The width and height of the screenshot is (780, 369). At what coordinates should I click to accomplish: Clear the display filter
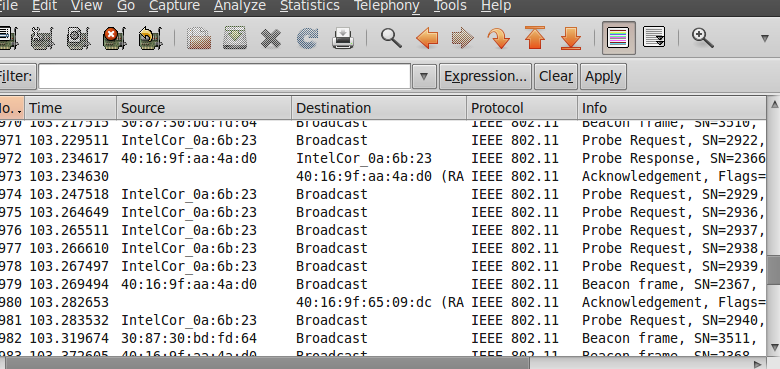[556, 77]
